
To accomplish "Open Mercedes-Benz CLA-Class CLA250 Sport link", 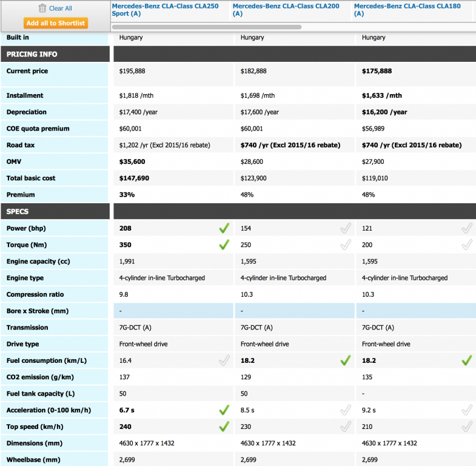I will 165,10.
